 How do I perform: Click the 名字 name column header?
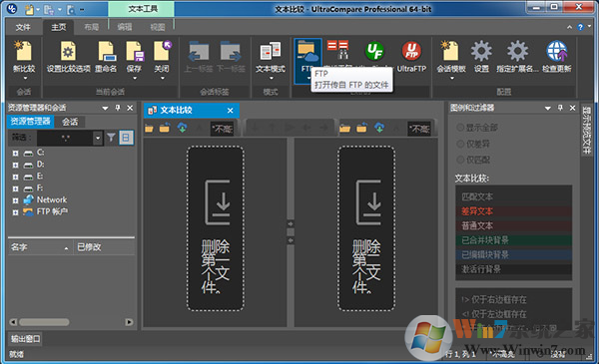pyautogui.click(x=40, y=247)
